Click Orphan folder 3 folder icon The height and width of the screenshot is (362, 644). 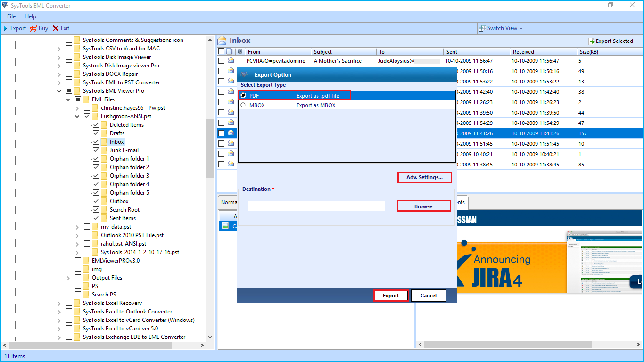point(105,176)
